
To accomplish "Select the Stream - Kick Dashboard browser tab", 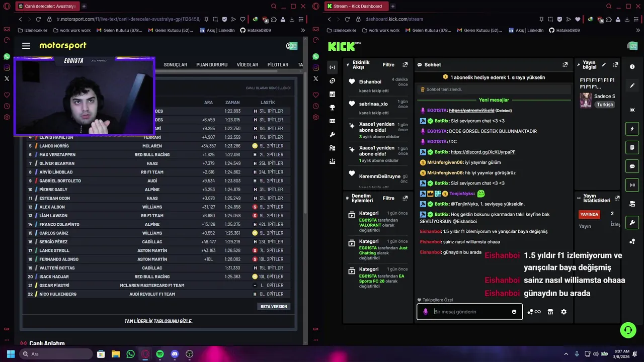I will 356,7.
